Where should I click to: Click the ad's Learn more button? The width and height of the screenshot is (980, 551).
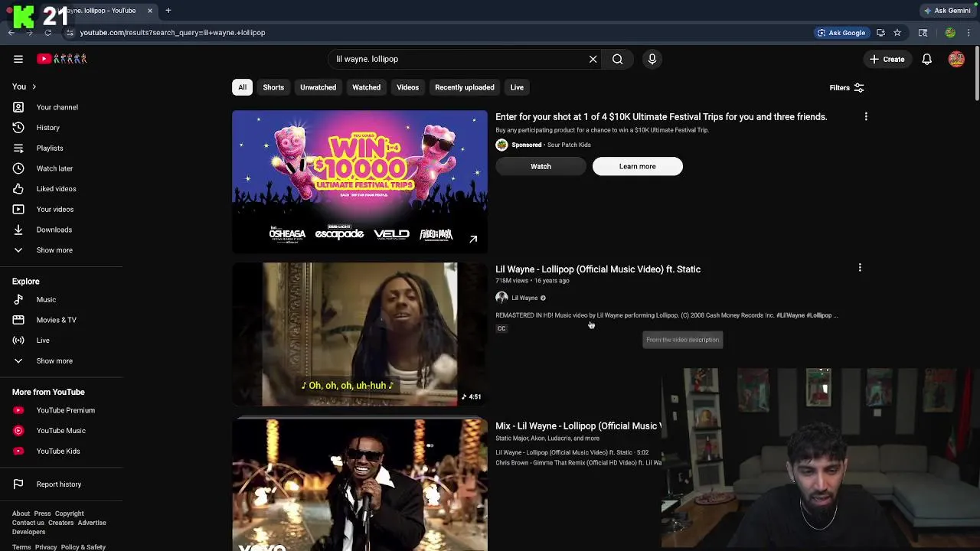638,166
